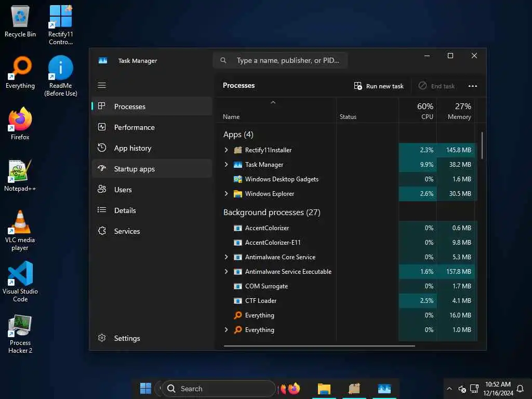Screen dimensions: 532x399
Task: Click the search magnifier icon in Task Manager
Action: point(223,60)
